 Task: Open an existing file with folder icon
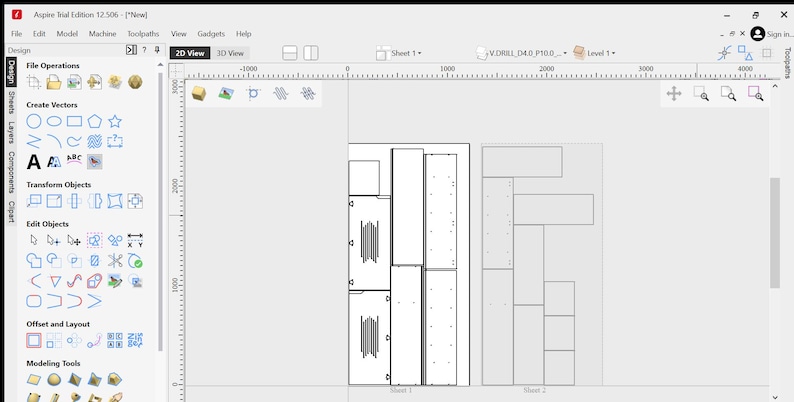pyautogui.click(x=54, y=82)
